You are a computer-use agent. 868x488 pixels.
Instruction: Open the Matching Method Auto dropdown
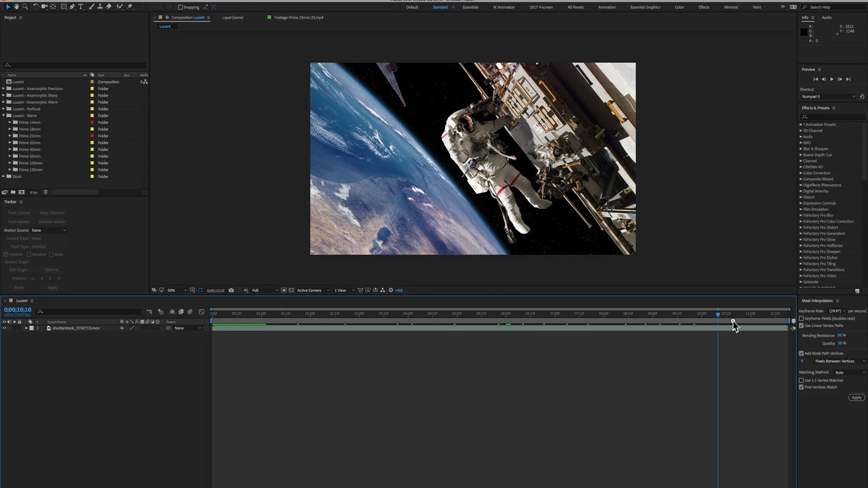pos(850,373)
